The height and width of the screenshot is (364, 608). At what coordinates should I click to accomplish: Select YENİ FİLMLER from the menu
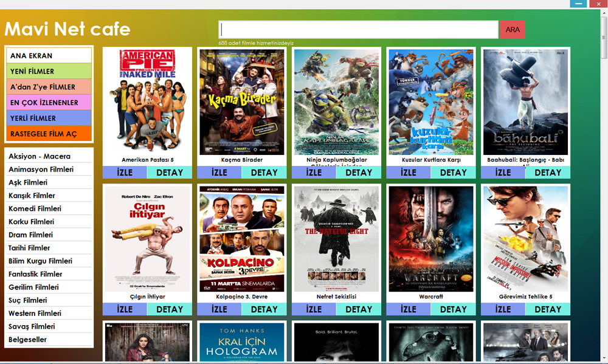[49, 71]
